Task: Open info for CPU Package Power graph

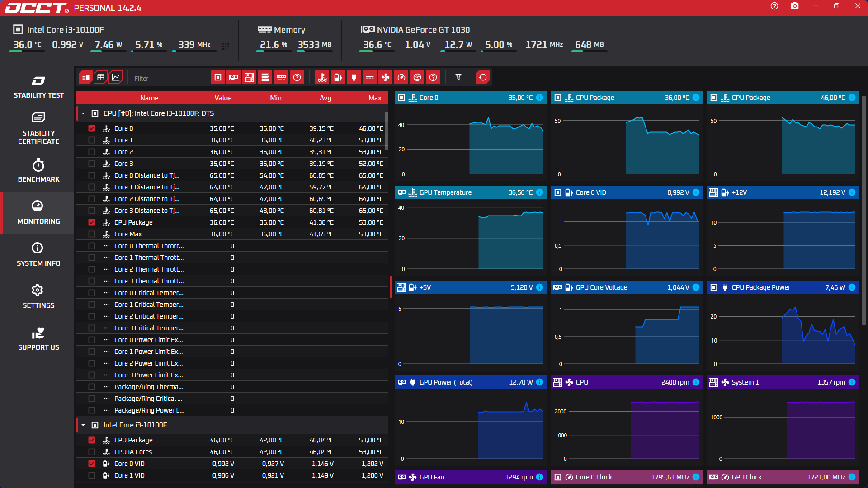Action: click(852, 287)
